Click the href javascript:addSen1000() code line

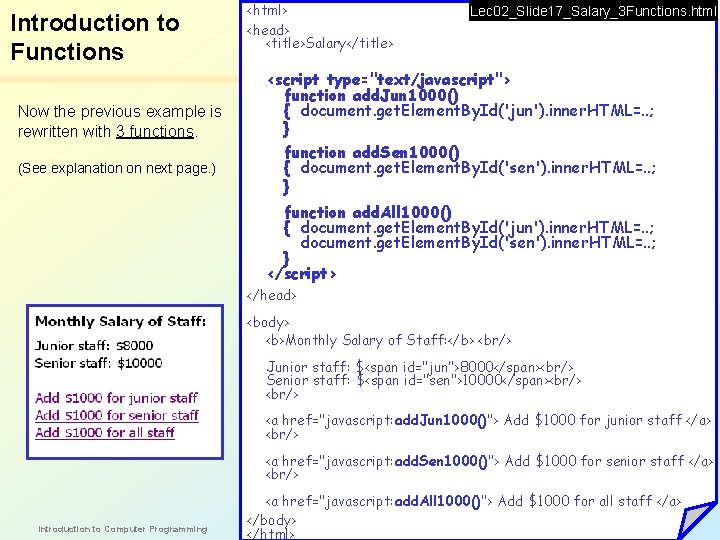pyautogui.click(x=489, y=461)
